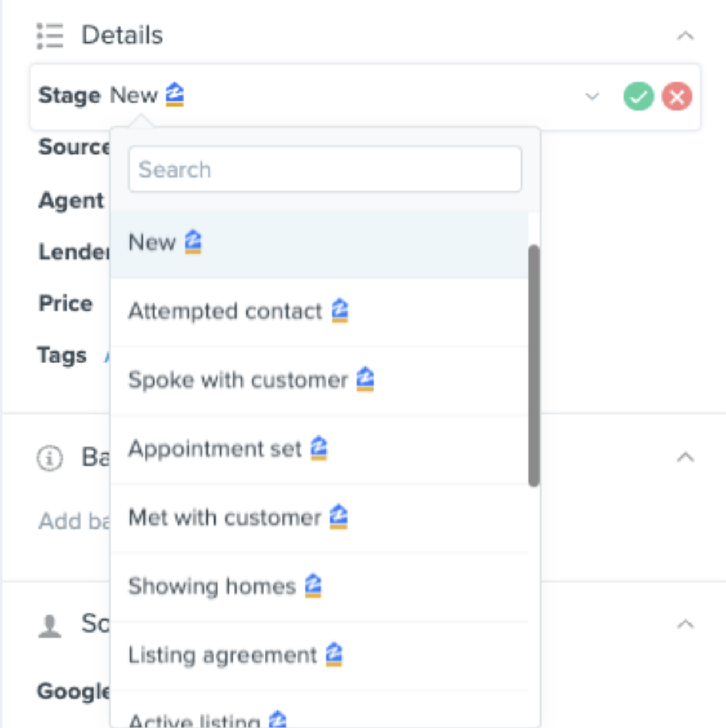The image size is (726, 728).
Task: Click Zillow icon beside Attempted contact
Action: (340, 310)
